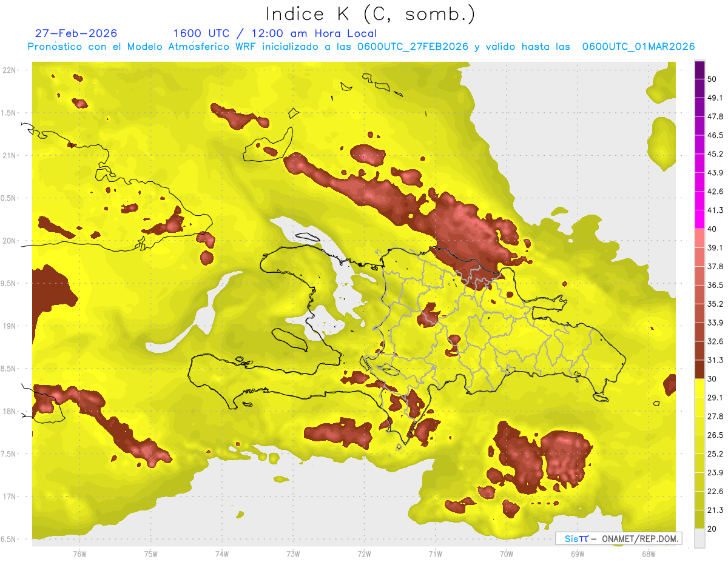
Task: Click the colorbar label "47.8"
Action: click(715, 117)
